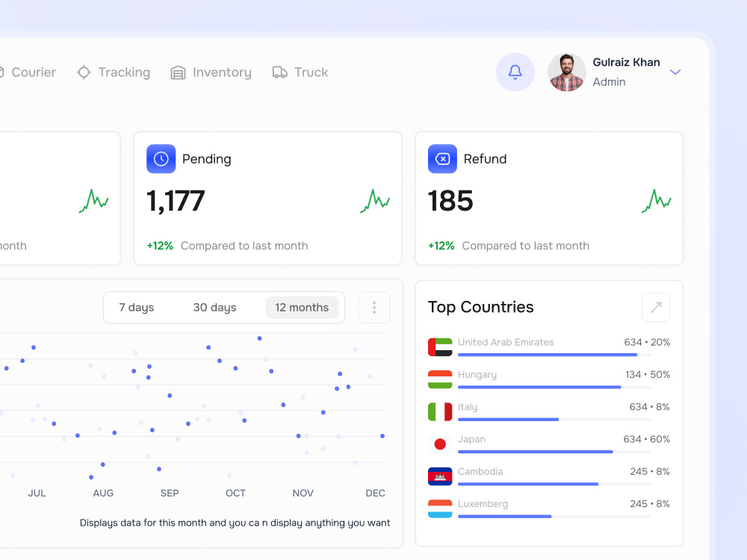Image resolution: width=747 pixels, height=560 pixels.
Task: Click the OCT axis label
Action: tap(235, 494)
